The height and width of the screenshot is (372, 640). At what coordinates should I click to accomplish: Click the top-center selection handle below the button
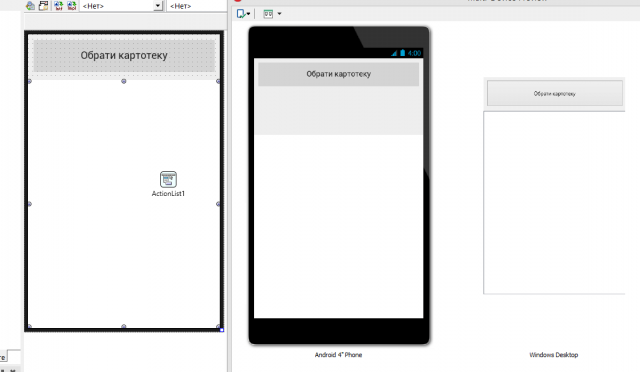point(124,81)
